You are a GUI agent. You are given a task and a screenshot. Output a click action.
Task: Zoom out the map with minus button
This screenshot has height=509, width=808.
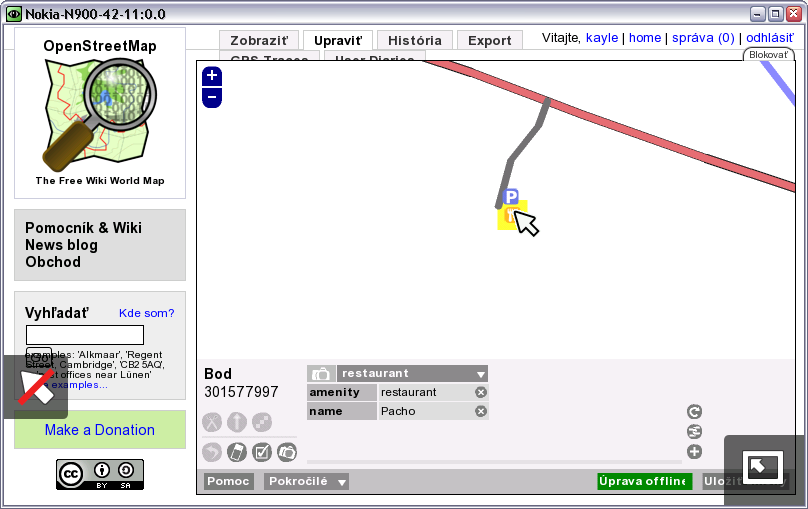coord(212,97)
